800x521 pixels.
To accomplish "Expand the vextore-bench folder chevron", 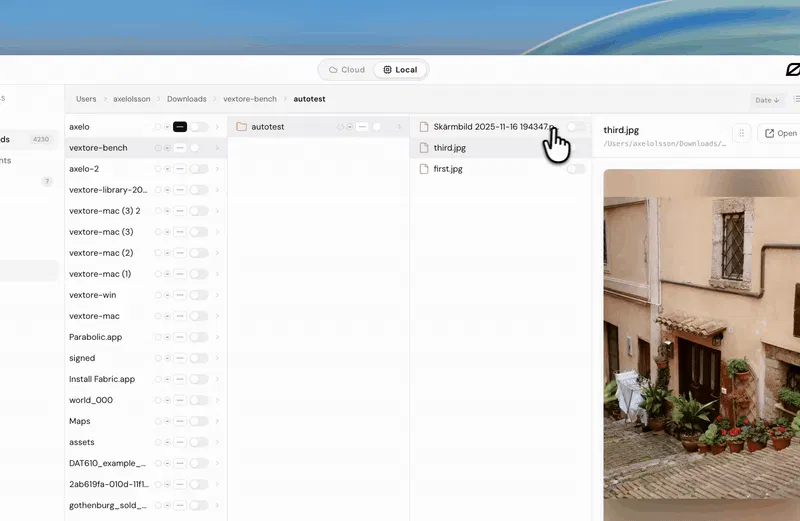I will (x=217, y=148).
